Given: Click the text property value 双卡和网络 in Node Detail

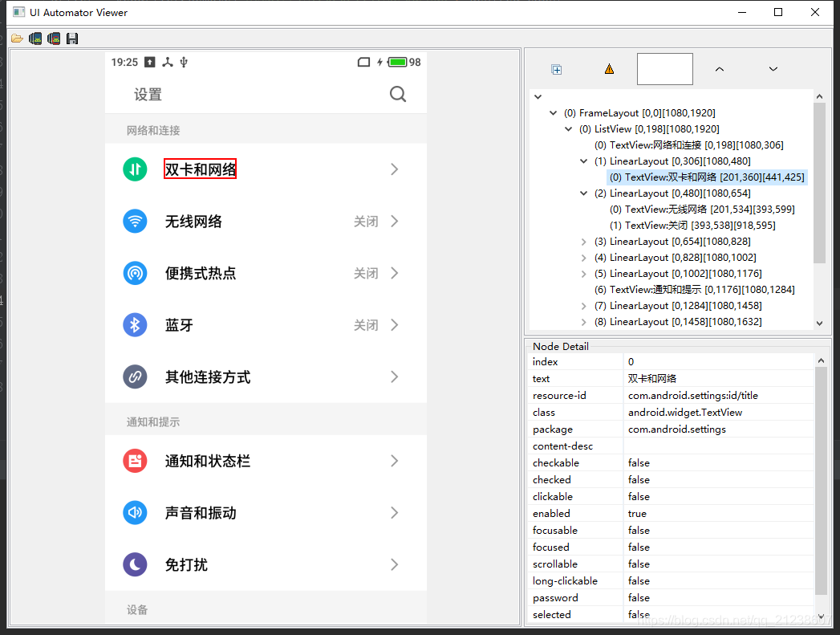Looking at the screenshot, I should click(652, 379).
